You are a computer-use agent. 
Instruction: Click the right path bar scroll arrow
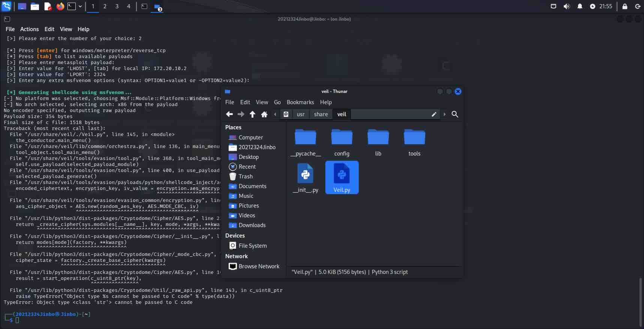point(445,114)
